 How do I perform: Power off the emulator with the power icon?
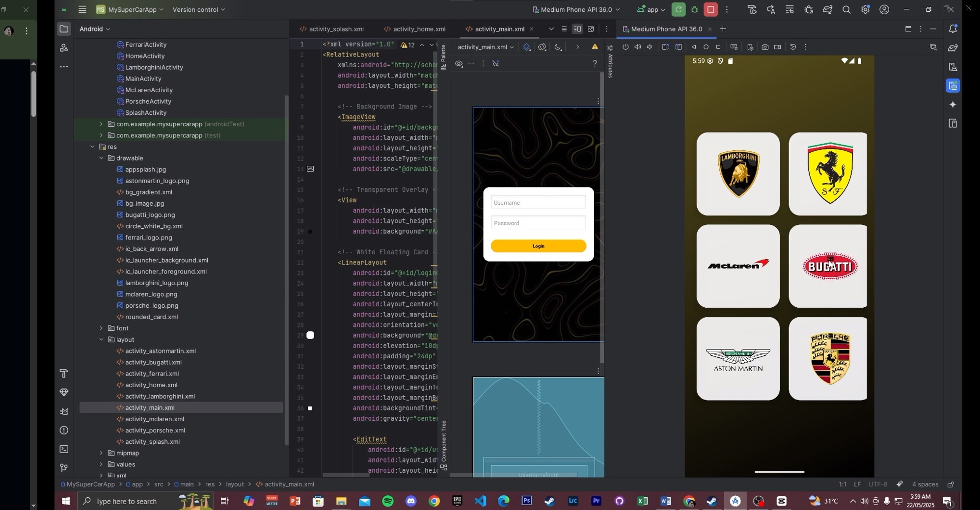(626, 47)
